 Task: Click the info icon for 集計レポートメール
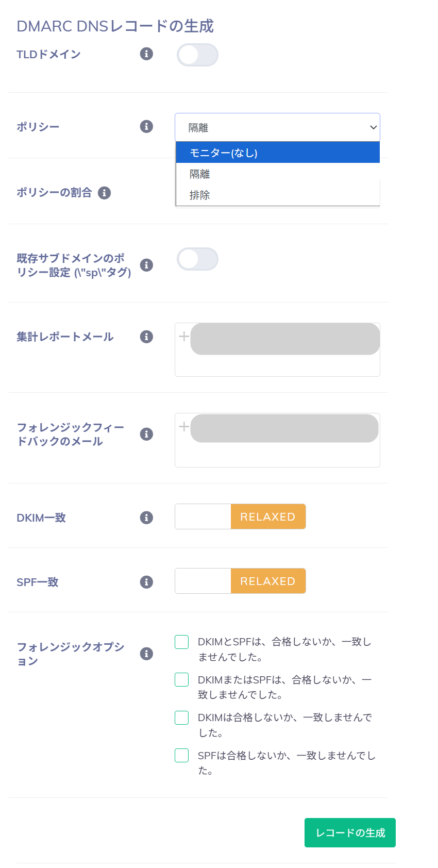coord(146,337)
